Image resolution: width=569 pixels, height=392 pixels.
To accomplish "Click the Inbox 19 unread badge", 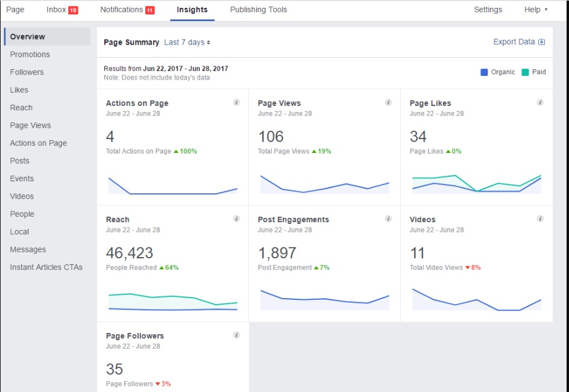I will click(74, 10).
